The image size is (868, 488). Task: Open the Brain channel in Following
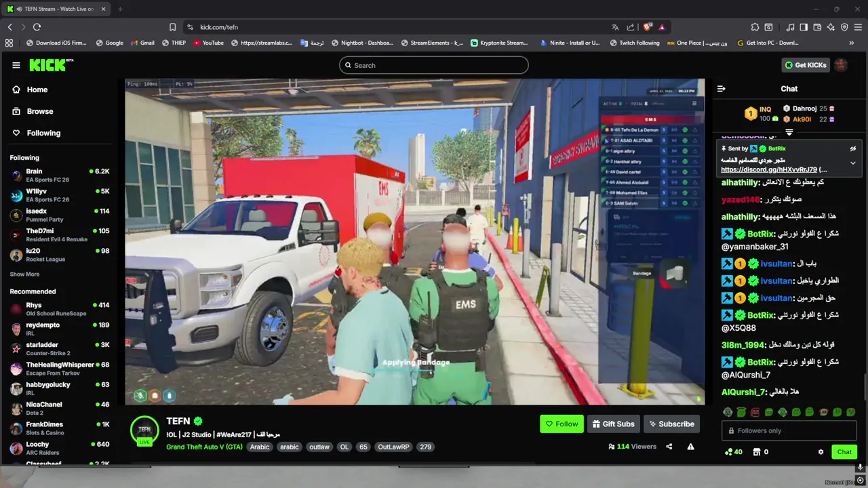[x=60, y=176]
